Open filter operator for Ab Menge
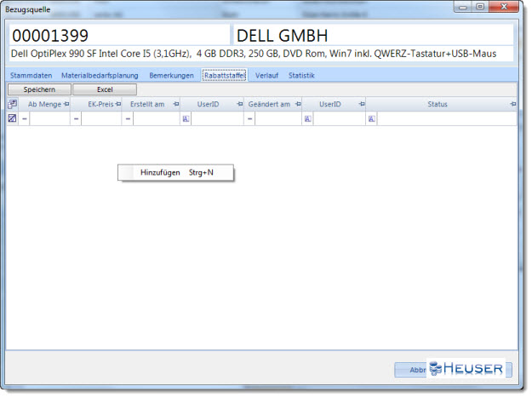The height and width of the screenshot is (398, 532). click(25, 118)
